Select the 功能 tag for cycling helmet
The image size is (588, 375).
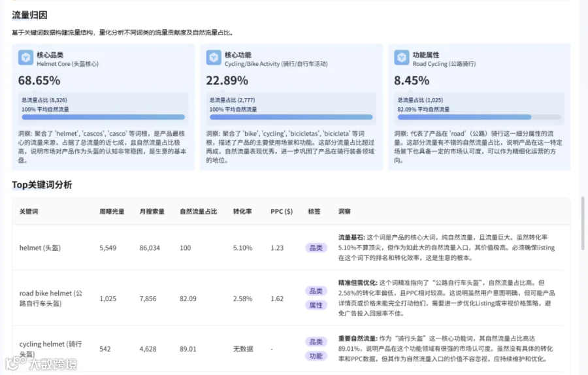316,356
